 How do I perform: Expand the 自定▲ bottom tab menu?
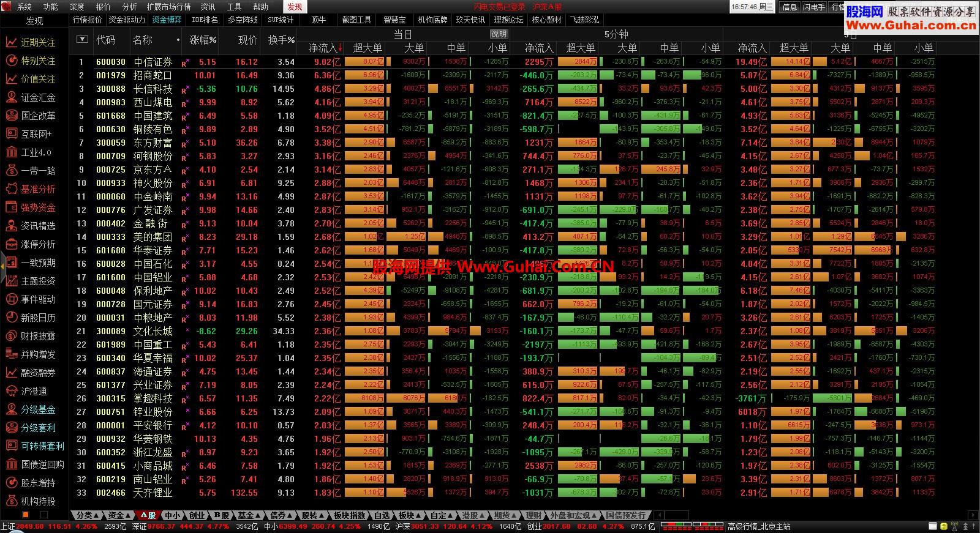coord(442,516)
